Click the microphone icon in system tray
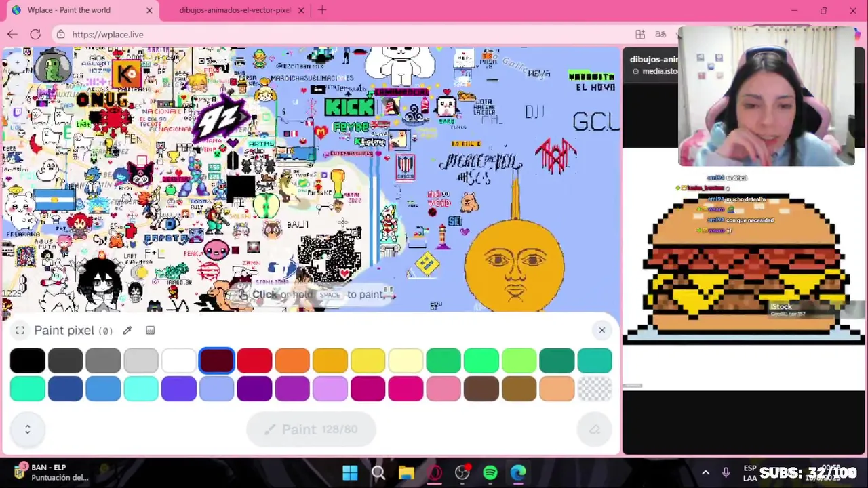This screenshot has height=488, width=868. (726, 472)
